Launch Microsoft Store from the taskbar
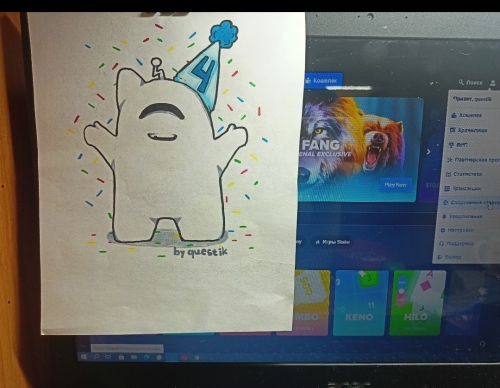Viewport: 500px width, 388px height. 121,357
